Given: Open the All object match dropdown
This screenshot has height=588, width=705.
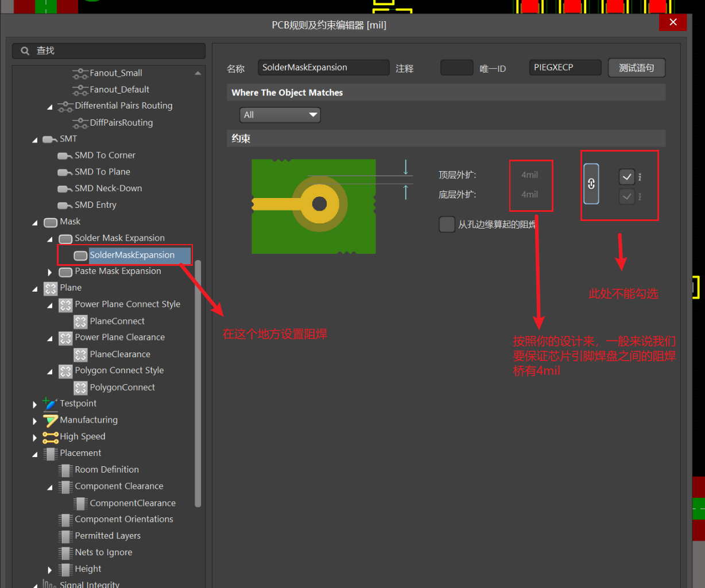Looking at the screenshot, I should pyautogui.click(x=280, y=115).
